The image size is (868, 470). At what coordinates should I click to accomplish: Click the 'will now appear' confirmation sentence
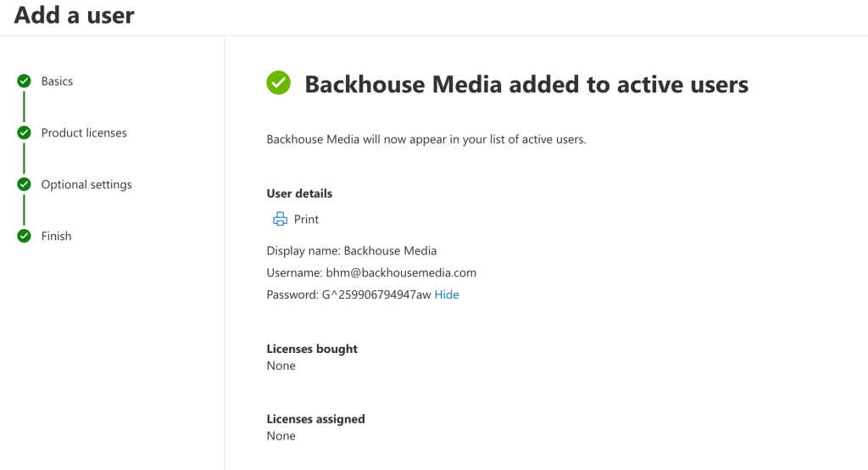point(426,139)
